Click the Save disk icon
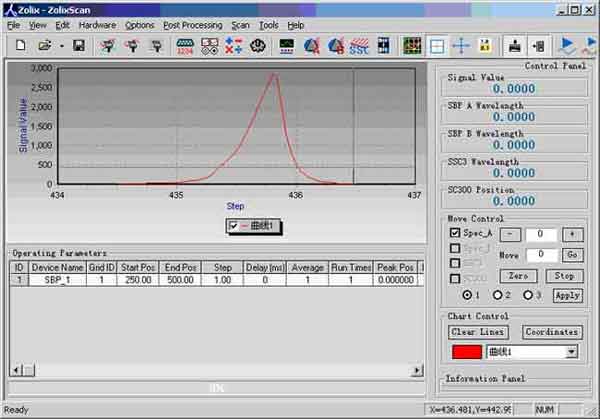600x419 pixels. (x=78, y=46)
